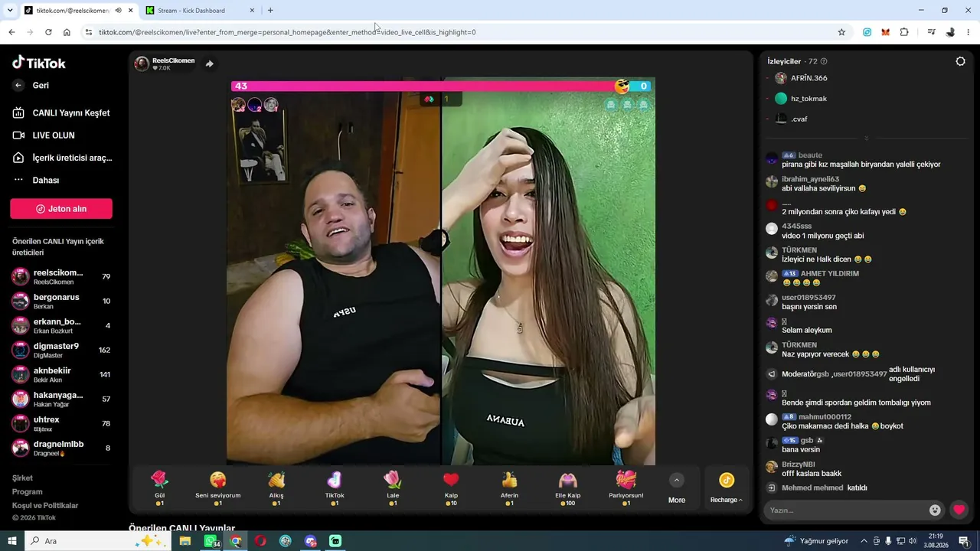Expand the top viewers list chevron

coord(866,139)
